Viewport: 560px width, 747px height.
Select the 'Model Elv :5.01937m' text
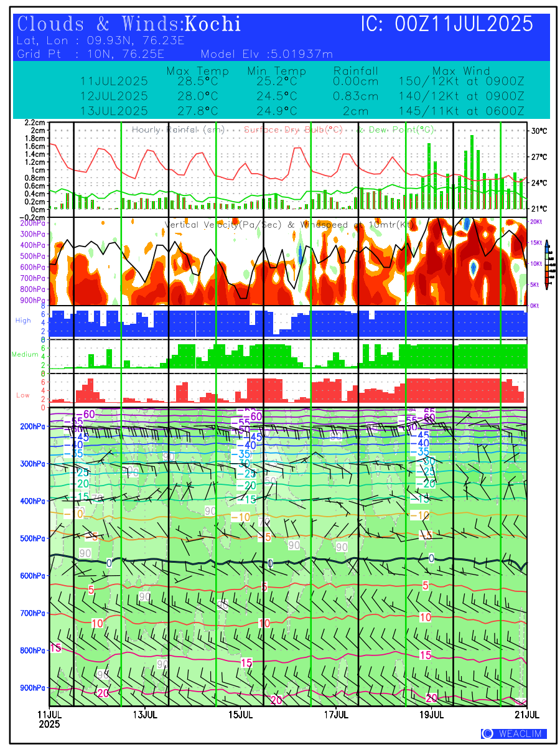point(267,54)
